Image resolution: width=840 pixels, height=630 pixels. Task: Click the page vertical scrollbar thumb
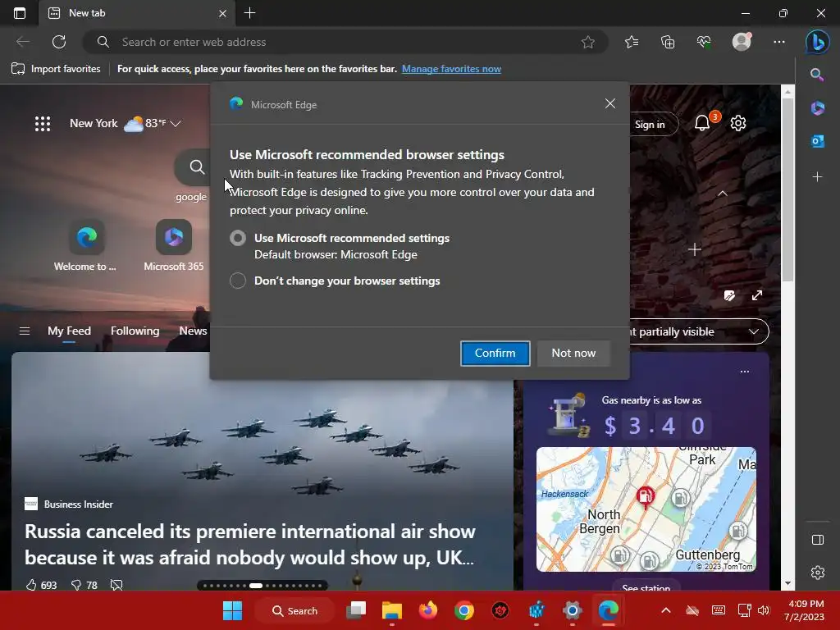pos(787,190)
